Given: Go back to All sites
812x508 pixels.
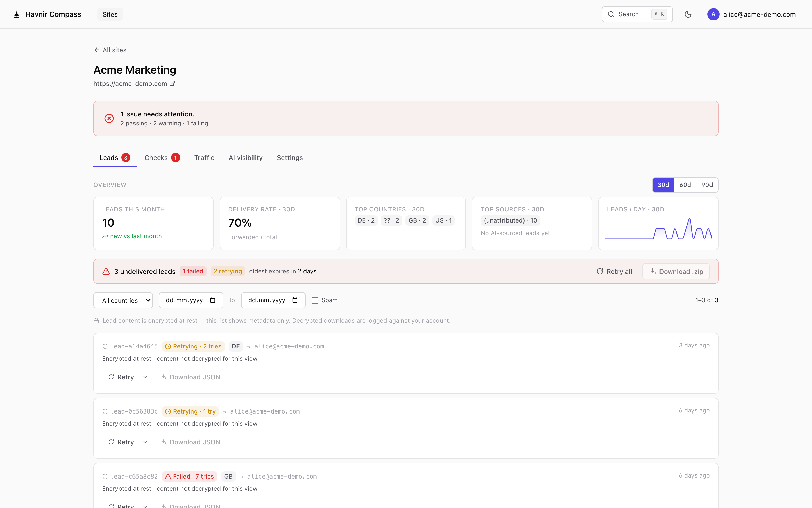Looking at the screenshot, I should 110,50.
